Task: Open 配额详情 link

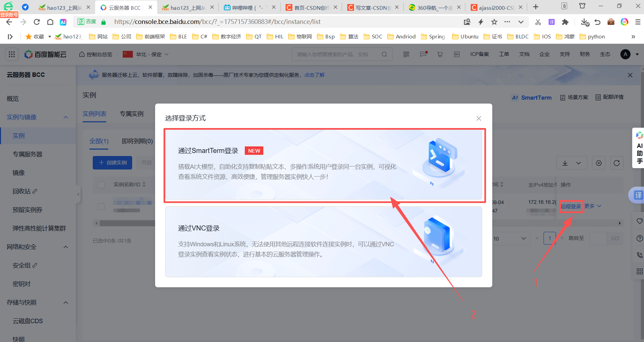Action: [610, 97]
